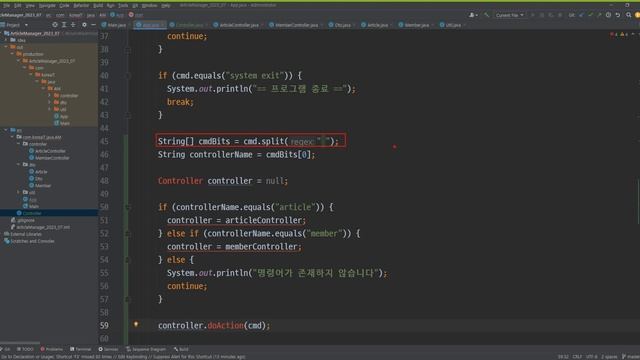Click the collapse all icon in Project panel
Image resolution: width=640 pixels, height=360 pixels.
coord(73,25)
